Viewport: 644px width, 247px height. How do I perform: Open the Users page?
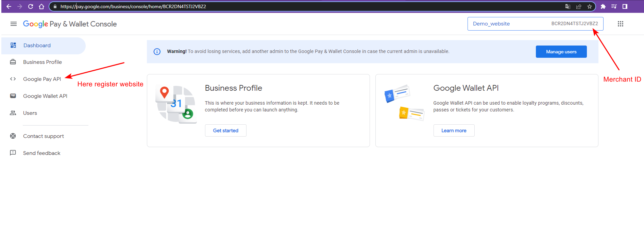coord(30,113)
